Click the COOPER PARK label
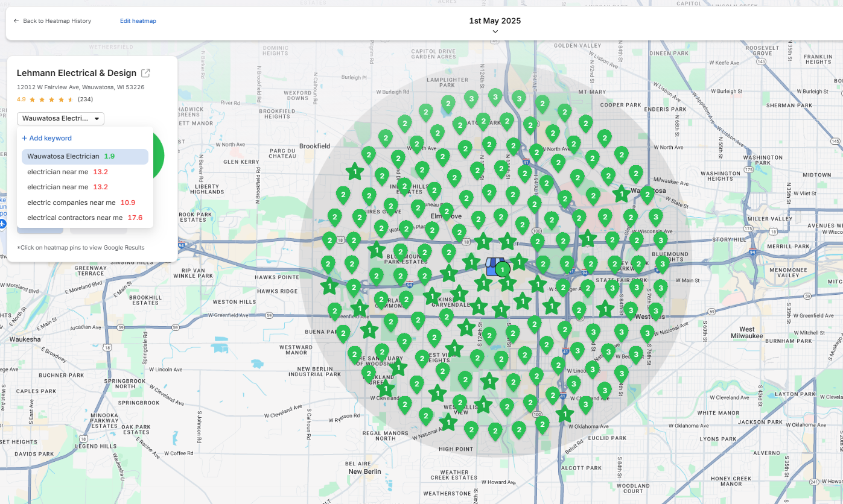The height and width of the screenshot is (504, 843). pos(620,105)
